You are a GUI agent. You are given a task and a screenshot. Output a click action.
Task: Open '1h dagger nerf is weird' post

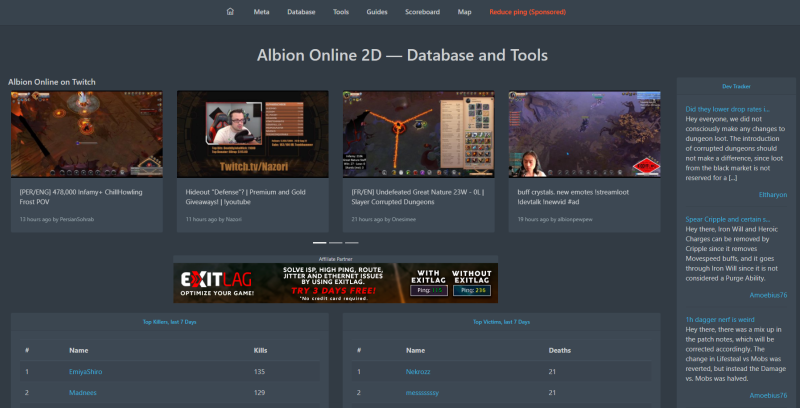pyautogui.click(x=720, y=320)
